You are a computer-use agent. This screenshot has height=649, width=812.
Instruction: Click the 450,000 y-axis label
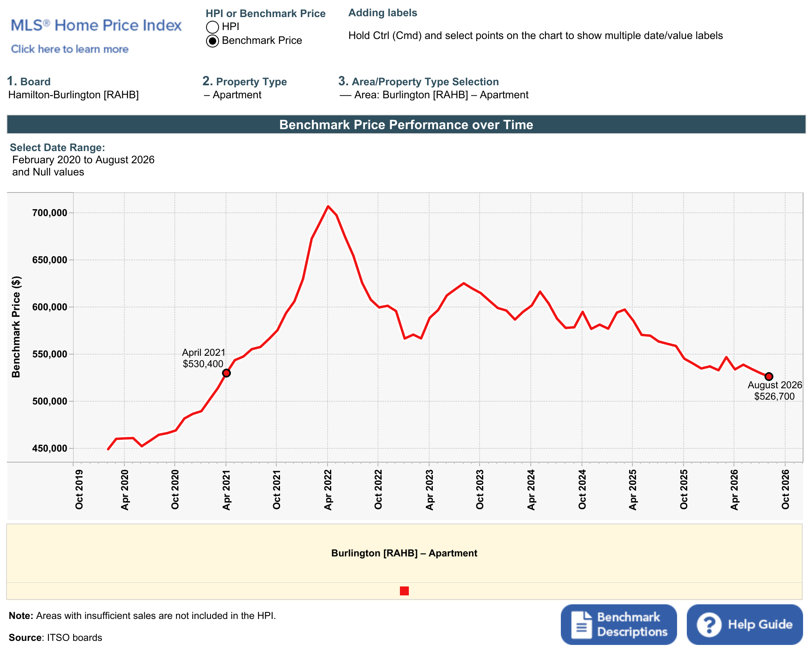pos(50,448)
